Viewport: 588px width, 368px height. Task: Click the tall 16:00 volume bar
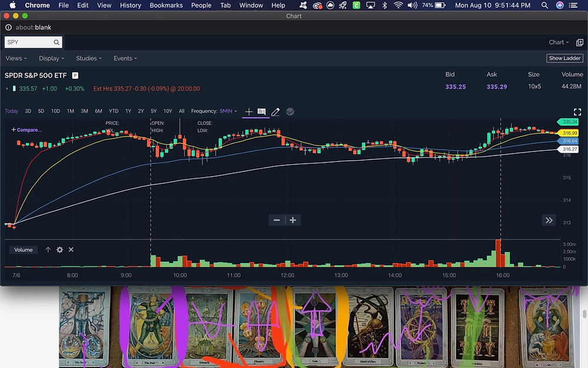pos(498,253)
